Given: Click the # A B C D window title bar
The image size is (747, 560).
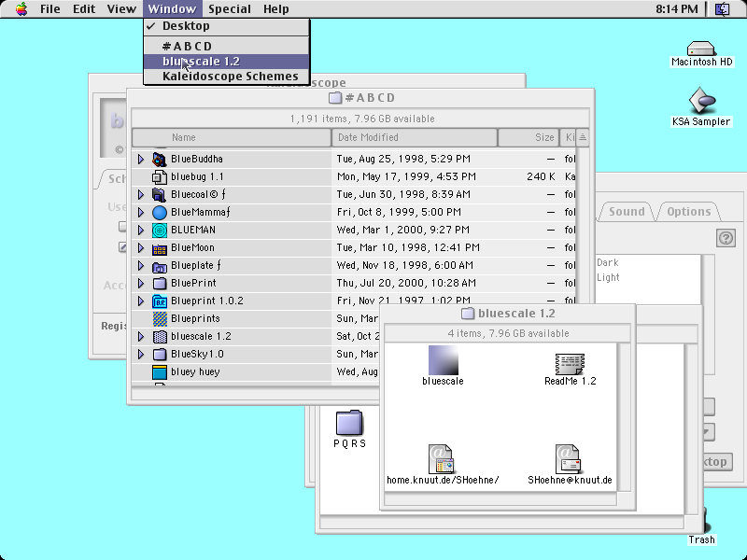Looking at the screenshot, I should pyautogui.click(x=361, y=98).
